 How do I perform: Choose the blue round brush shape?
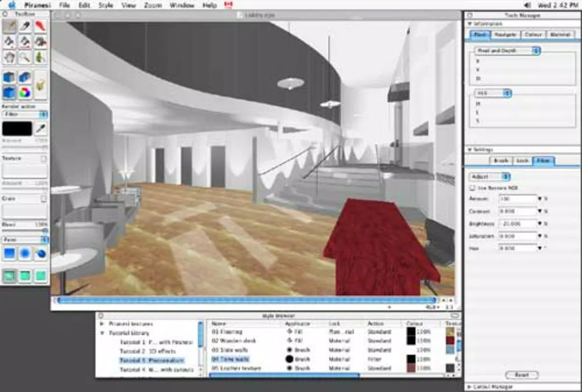pyautogui.click(x=25, y=253)
